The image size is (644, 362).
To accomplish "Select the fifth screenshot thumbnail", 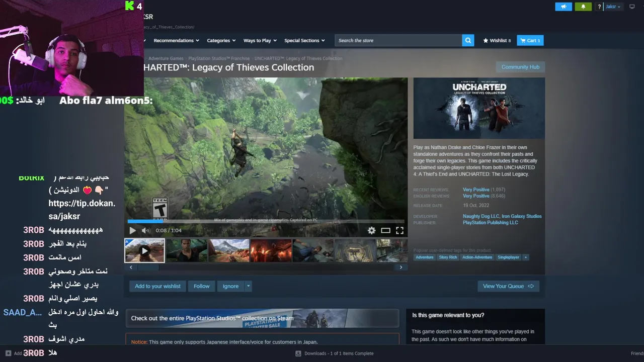I will [x=313, y=250].
